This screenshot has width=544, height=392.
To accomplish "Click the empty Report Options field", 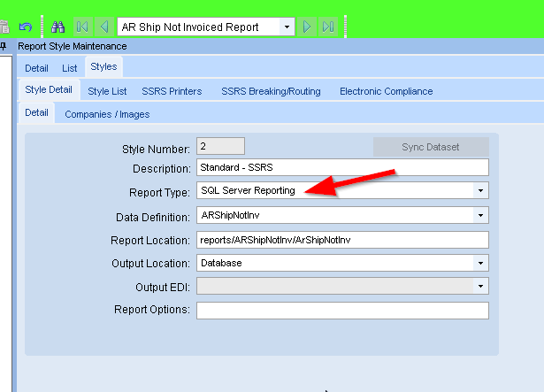I will (342, 311).
